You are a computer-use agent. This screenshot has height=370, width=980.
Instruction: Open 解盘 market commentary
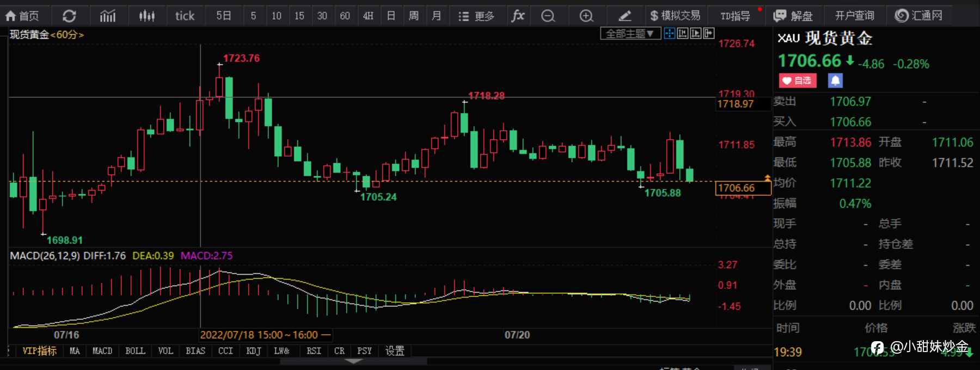pos(793,16)
